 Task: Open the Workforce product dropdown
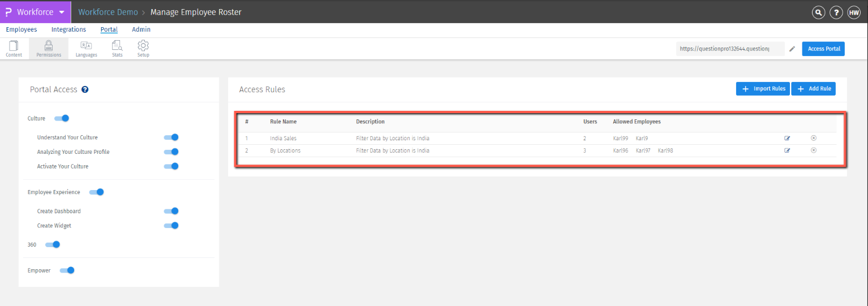[36, 12]
